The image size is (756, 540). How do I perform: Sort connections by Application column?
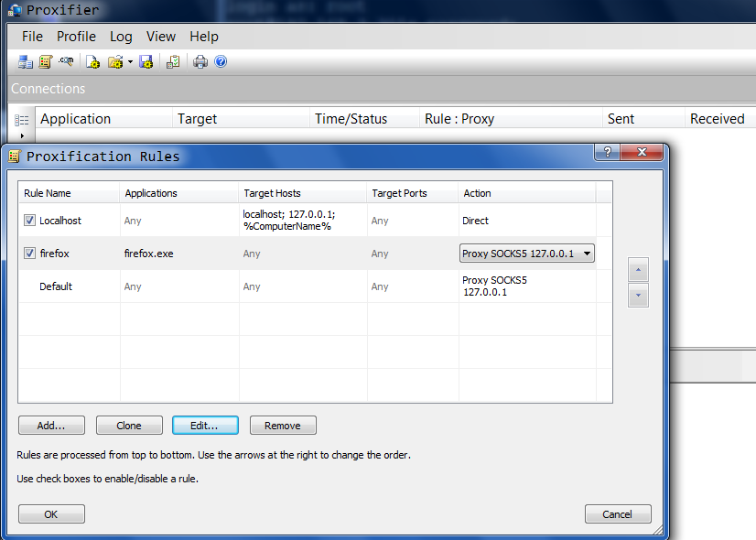point(104,119)
